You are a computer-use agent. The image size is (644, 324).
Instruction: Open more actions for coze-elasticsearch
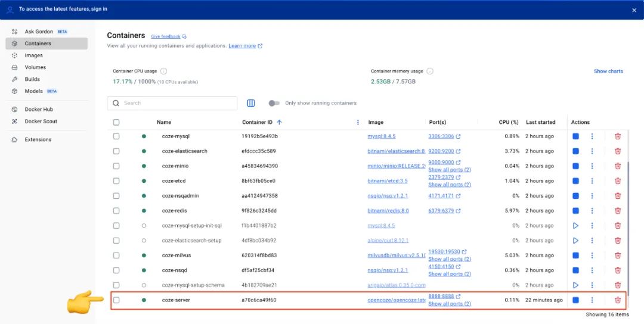click(592, 151)
